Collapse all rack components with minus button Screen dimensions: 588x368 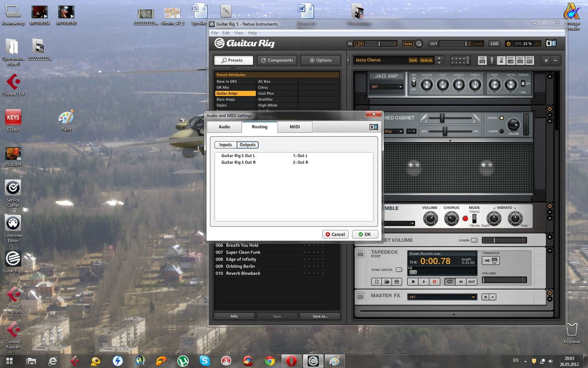click(x=556, y=60)
